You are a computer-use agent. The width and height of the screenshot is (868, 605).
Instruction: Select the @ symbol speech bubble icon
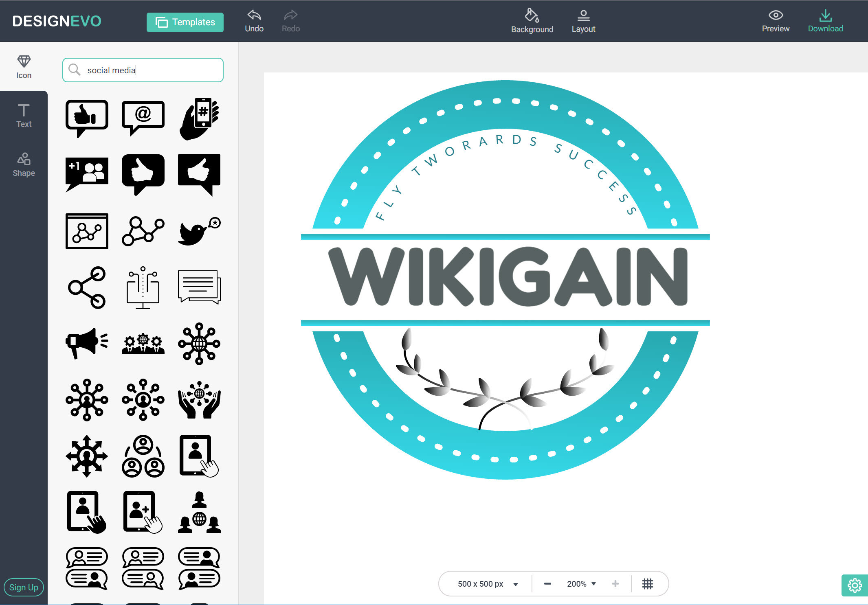[143, 118]
